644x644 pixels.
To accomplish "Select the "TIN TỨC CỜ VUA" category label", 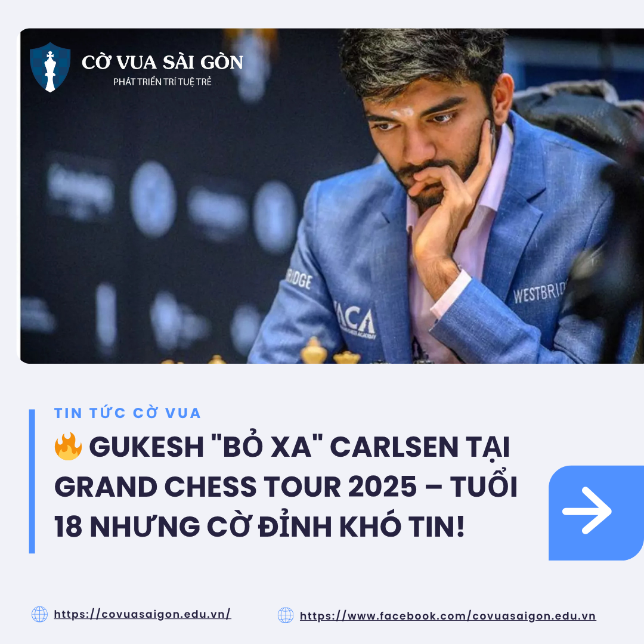I will 128,413.
